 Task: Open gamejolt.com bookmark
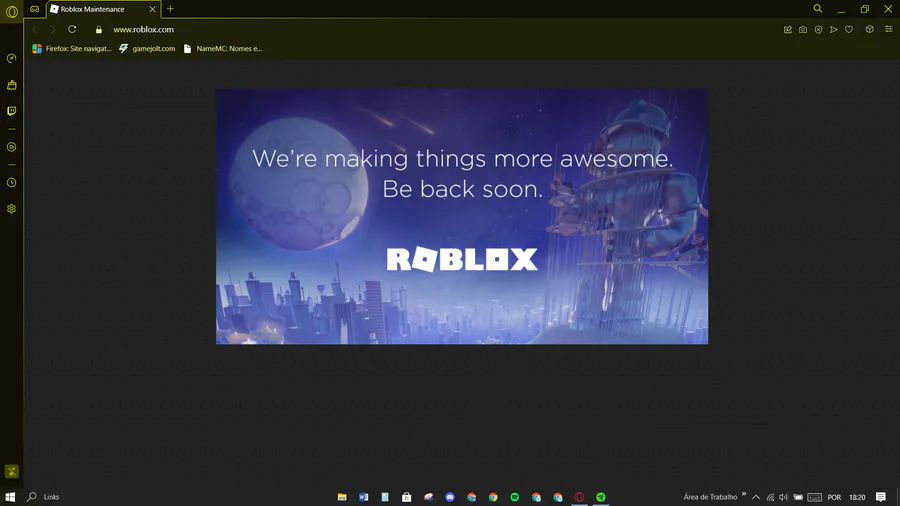[147, 49]
